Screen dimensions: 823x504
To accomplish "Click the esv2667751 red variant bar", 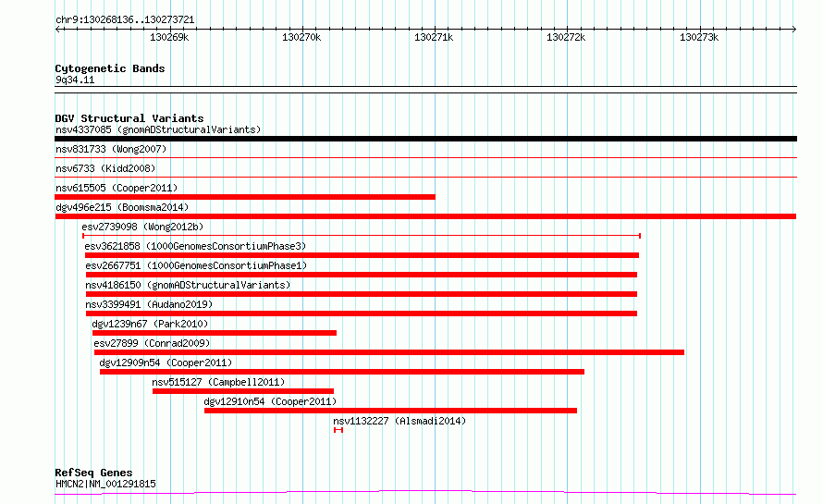I will pos(362,275).
